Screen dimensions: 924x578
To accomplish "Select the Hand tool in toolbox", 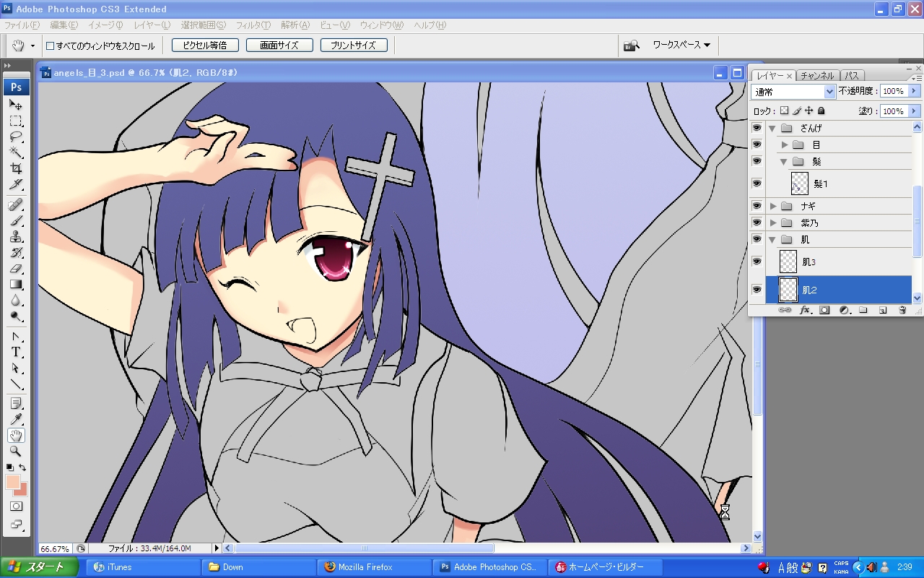I will (16, 435).
